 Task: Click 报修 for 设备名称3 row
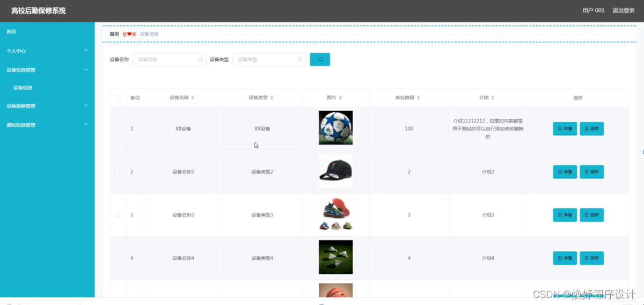[592, 215]
